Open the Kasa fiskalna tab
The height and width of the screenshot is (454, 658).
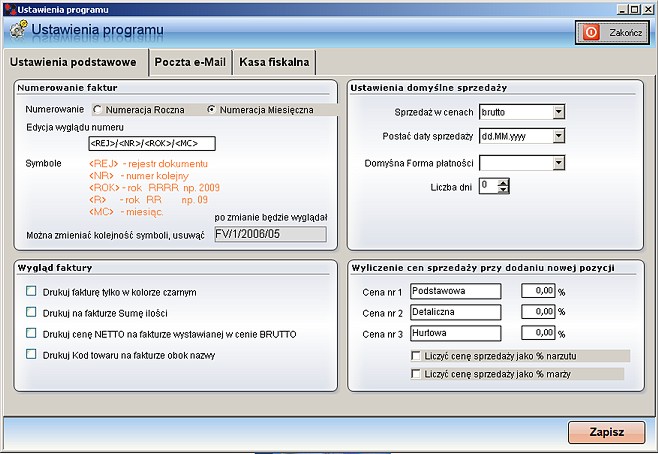pyautogui.click(x=274, y=62)
